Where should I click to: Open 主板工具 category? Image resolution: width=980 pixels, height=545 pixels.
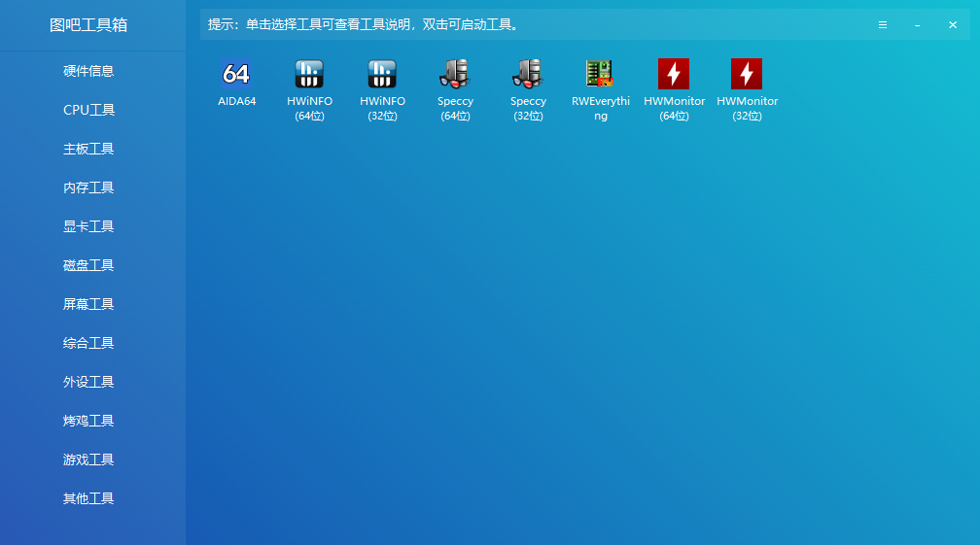(88, 149)
